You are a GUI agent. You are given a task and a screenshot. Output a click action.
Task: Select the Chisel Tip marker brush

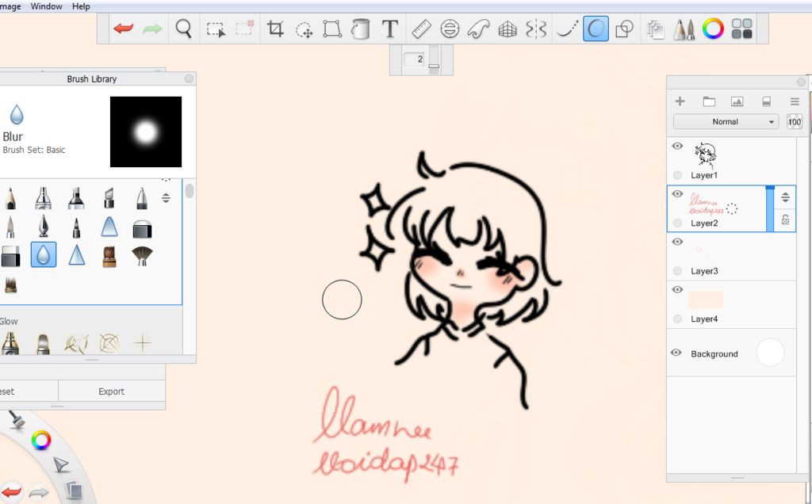coord(109,198)
